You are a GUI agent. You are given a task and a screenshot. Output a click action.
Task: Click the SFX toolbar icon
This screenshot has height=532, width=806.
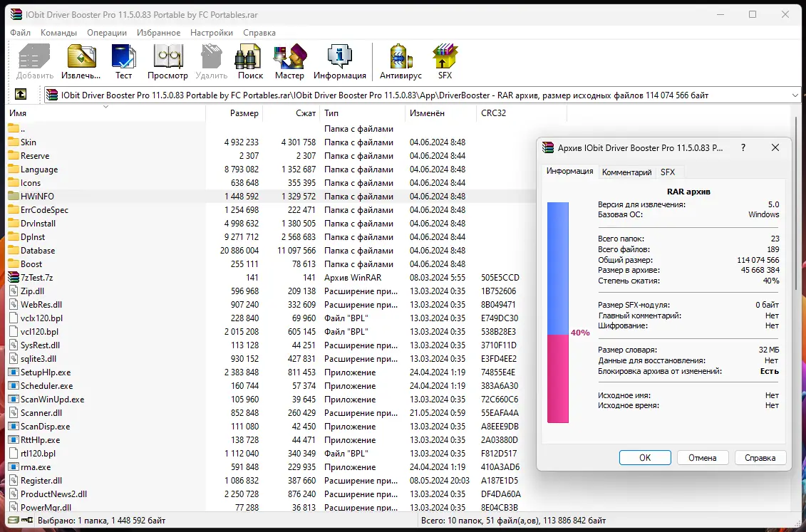tap(445, 62)
